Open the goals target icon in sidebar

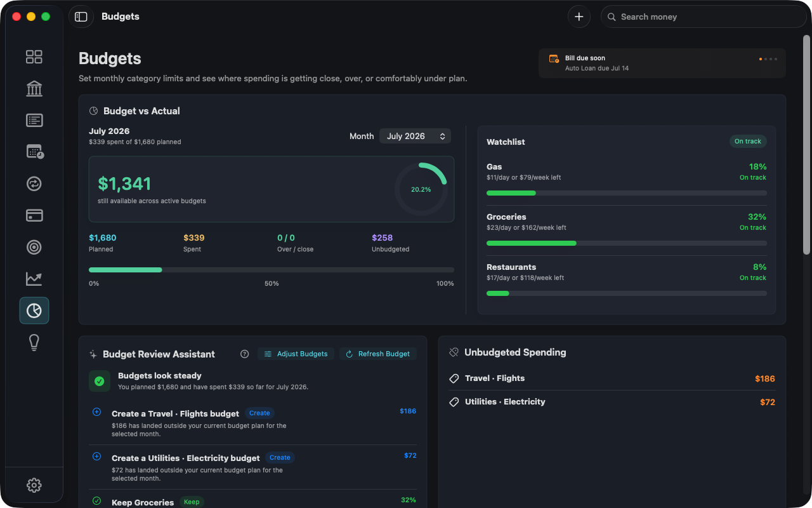click(x=34, y=247)
